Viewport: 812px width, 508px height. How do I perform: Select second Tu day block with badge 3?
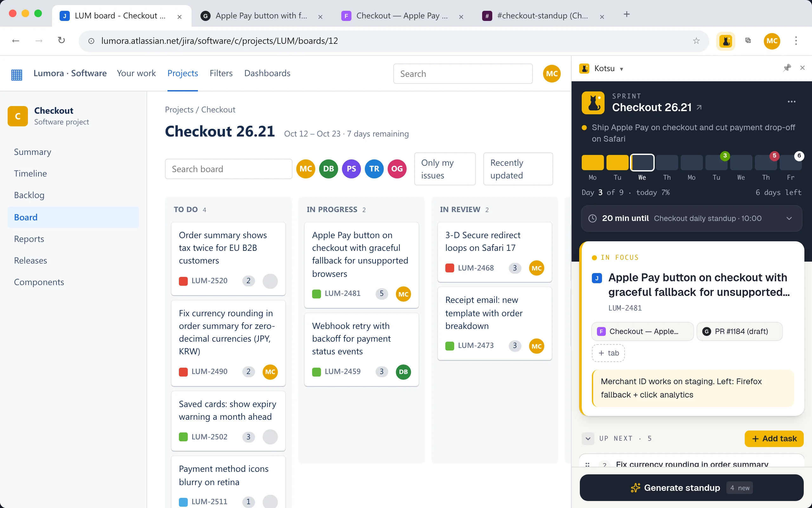pyautogui.click(x=716, y=163)
